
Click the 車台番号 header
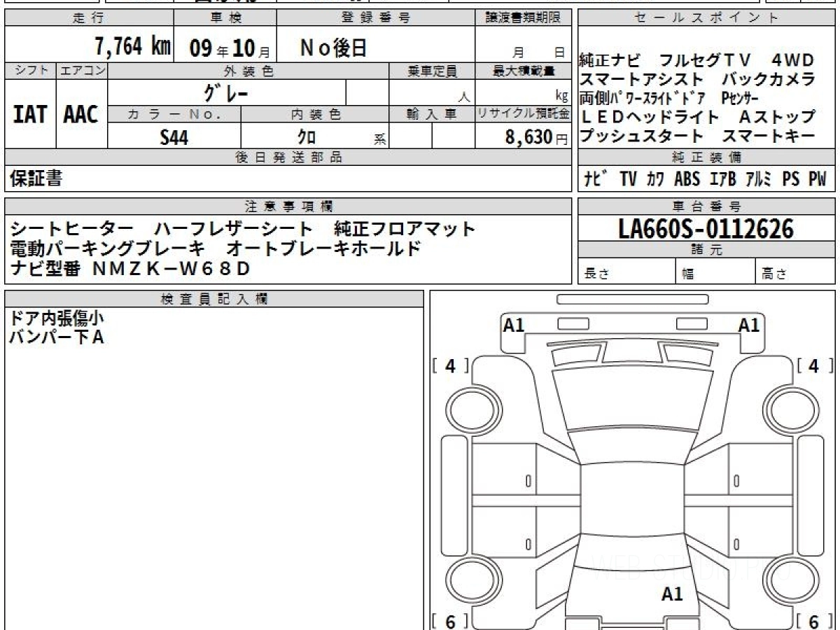(706, 206)
